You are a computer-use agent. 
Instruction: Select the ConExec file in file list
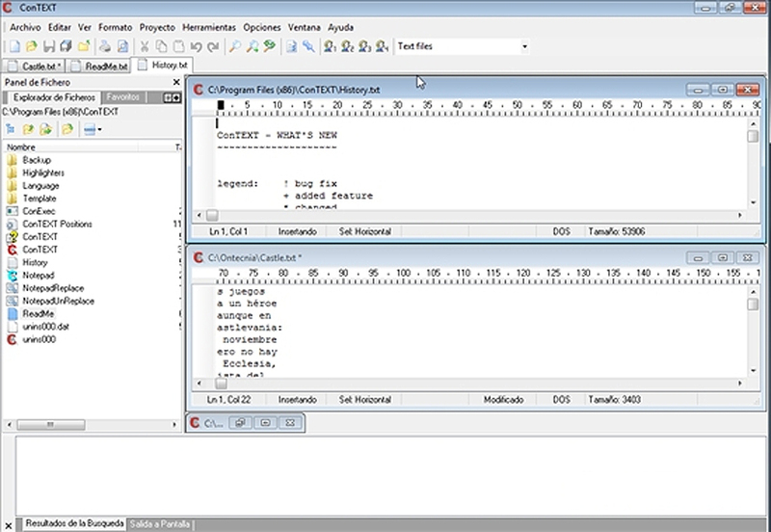click(x=39, y=211)
